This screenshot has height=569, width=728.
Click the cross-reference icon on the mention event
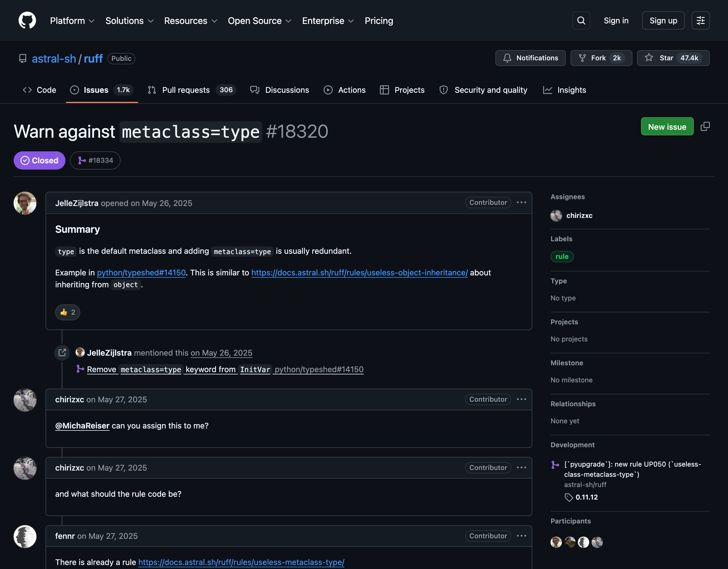point(62,352)
